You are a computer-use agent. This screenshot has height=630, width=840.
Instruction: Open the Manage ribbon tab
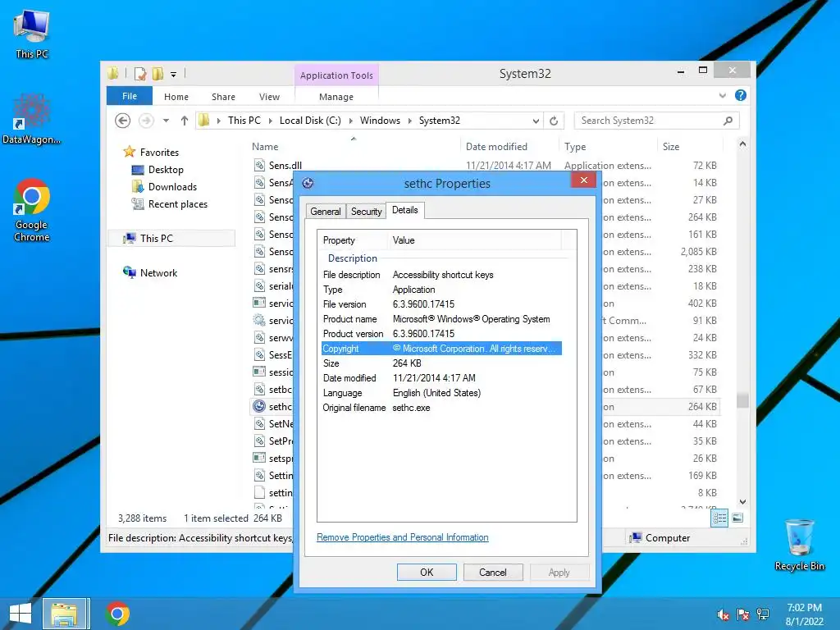pyautogui.click(x=336, y=97)
